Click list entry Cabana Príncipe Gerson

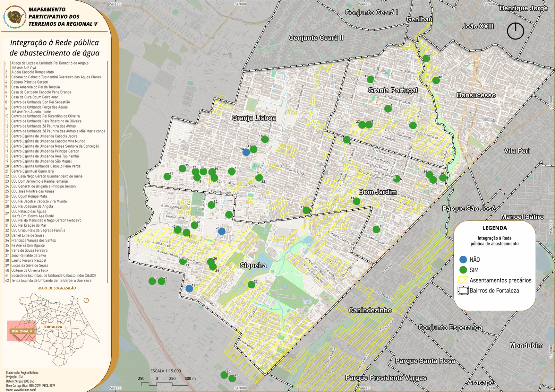click(x=29, y=82)
